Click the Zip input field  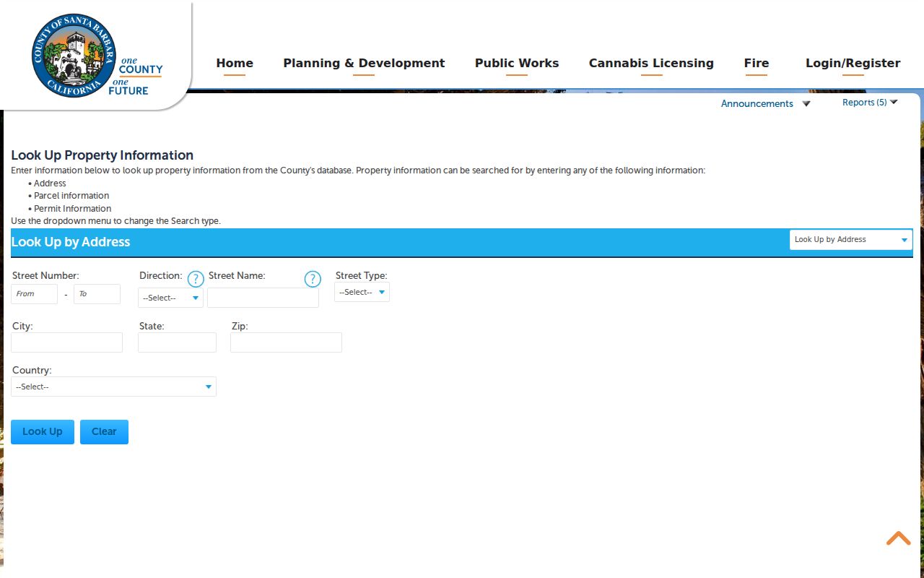click(286, 342)
